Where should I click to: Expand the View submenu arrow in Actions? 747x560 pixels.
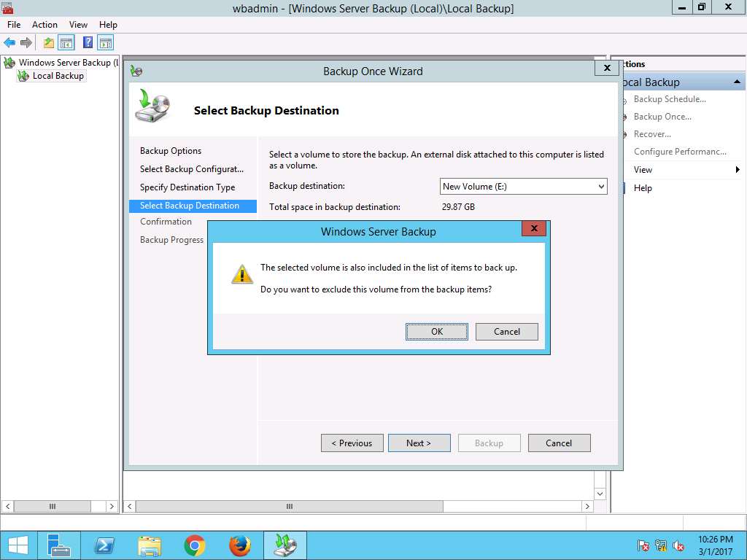[x=738, y=169]
